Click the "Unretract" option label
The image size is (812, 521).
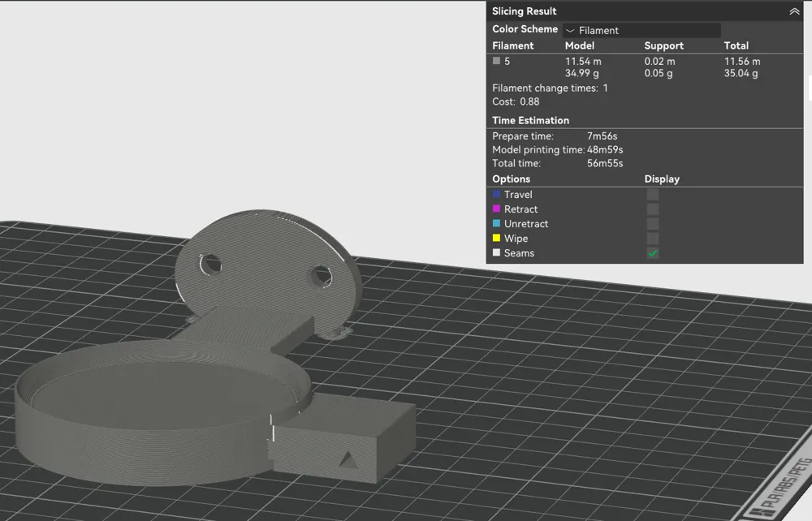point(526,223)
